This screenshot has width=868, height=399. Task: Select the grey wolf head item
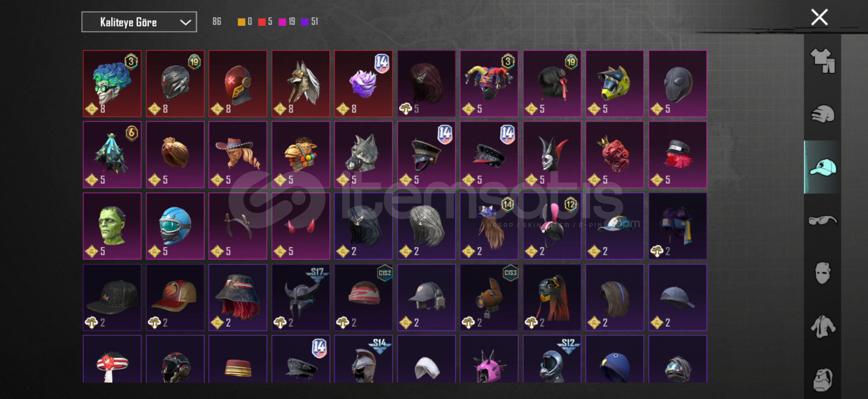coord(363,154)
